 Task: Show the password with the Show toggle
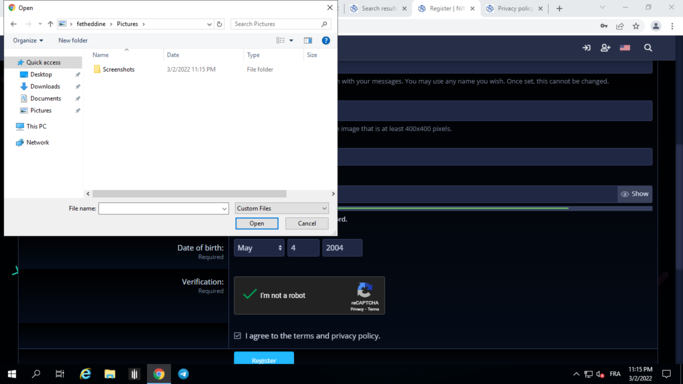pos(635,194)
